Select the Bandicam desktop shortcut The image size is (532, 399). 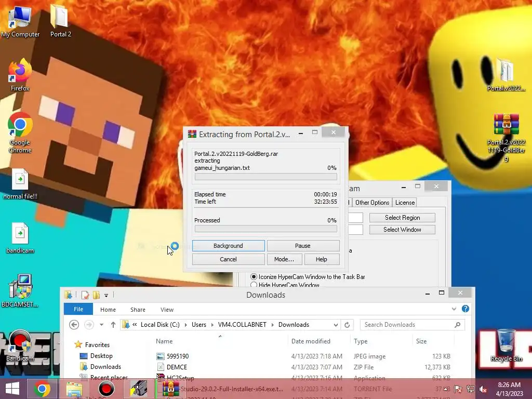[20, 345]
